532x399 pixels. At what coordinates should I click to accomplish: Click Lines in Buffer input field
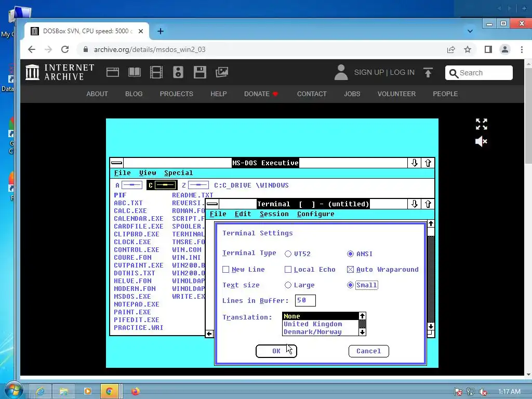[x=305, y=300]
